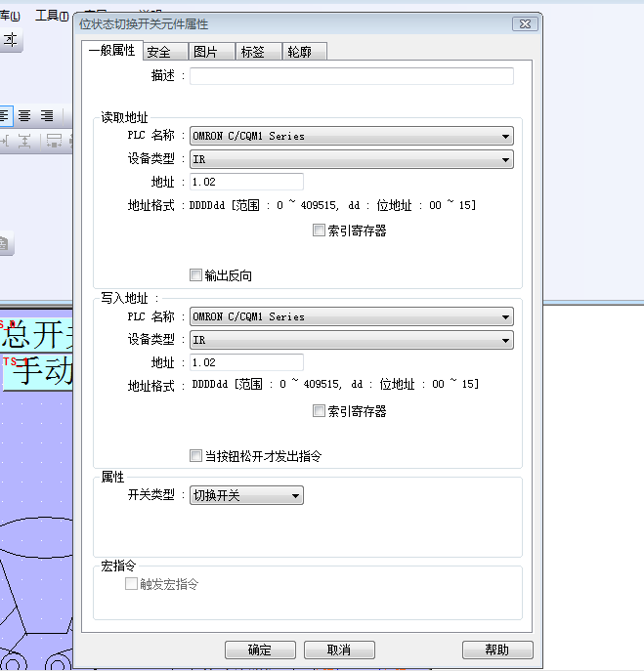Open write address PLC 名称 dropdown

coord(505,317)
